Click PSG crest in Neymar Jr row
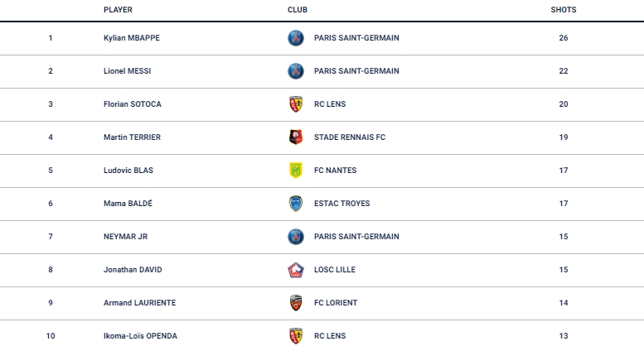 [x=296, y=237]
